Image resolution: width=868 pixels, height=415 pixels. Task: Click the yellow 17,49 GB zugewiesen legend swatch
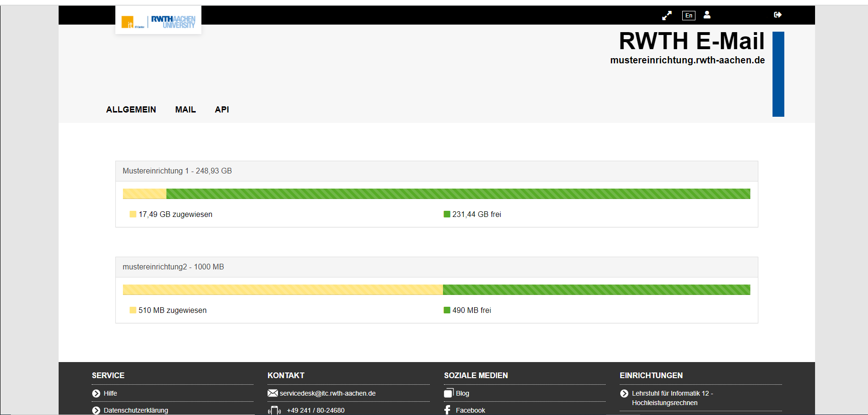tap(133, 214)
